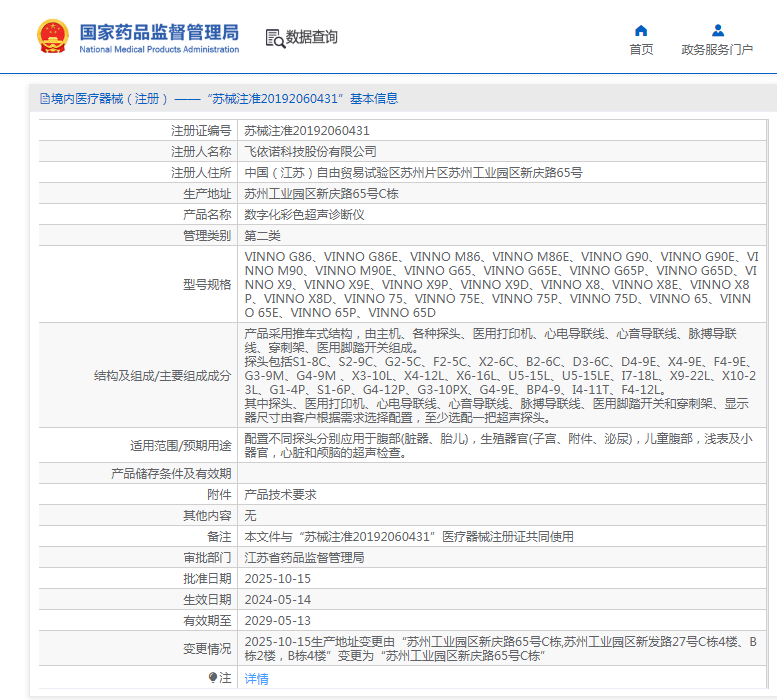This screenshot has width=777, height=700.
Task: Open the 首页 text label
Action: [641, 50]
